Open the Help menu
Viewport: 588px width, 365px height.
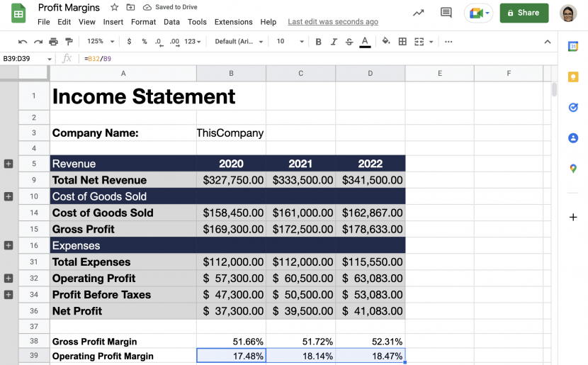pyautogui.click(x=268, y=22)
